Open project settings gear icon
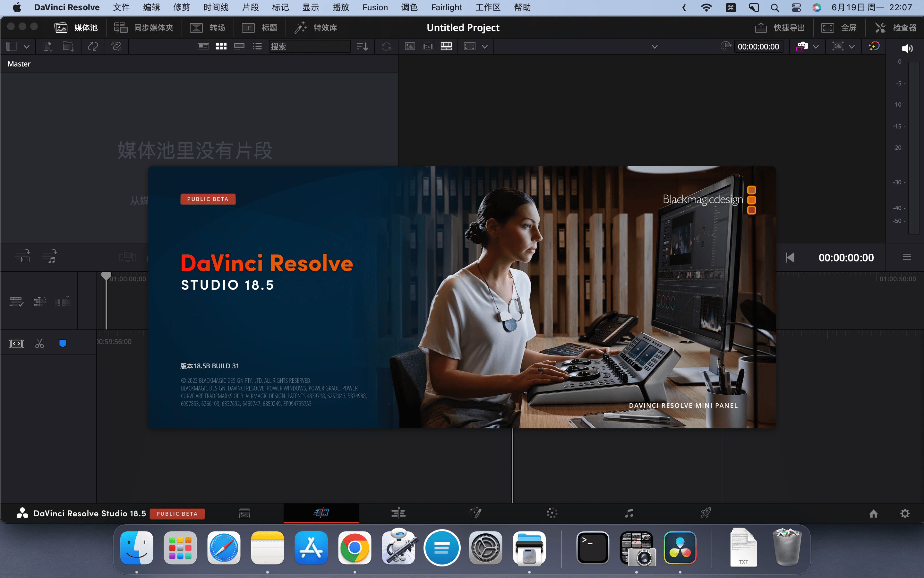The image size is (924, 578). click(905, 513)
